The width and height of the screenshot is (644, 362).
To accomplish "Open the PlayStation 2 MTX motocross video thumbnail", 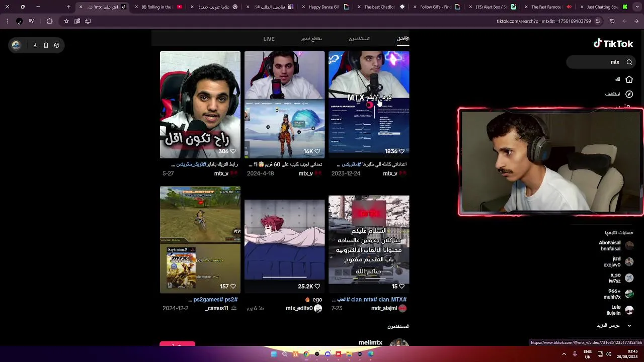I will (x=200, y=240).
